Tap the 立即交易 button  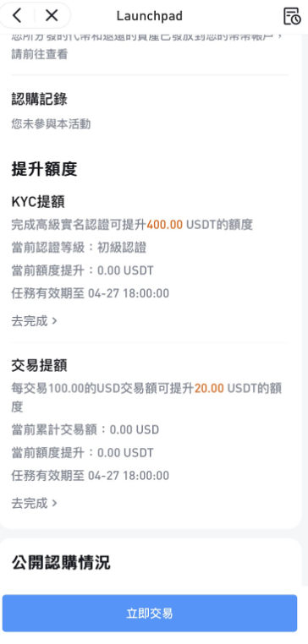pos(150,614)
